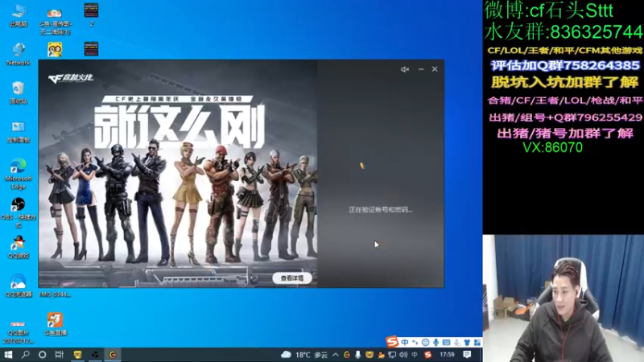Toggle the 中 input mode indicator in the tray
This screenshot has height=362, width=644.
[415, 355]
